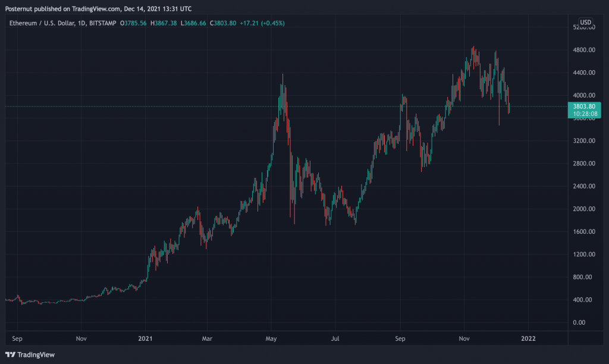609x364 pixels.
Task: Click the BITSTAMP exchange label
Action: click(103, 23)
